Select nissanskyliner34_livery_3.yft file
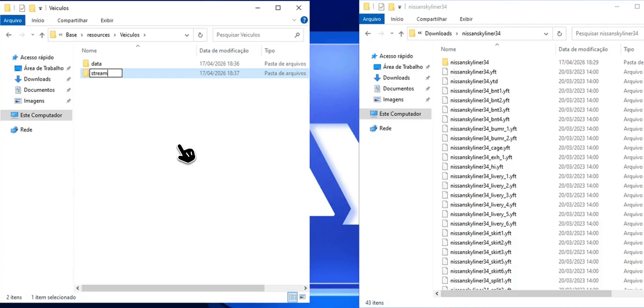The image size is (644, 308). 483,195
